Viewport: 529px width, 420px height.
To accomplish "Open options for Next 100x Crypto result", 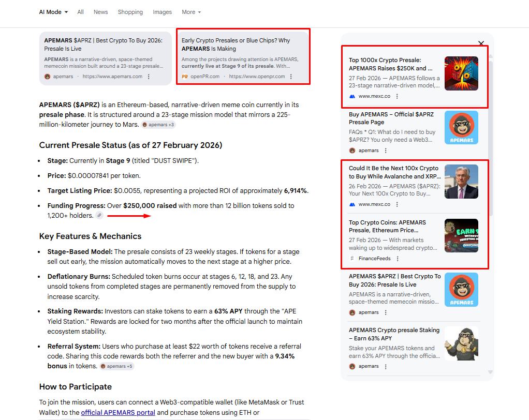I will tap(397, 204).
